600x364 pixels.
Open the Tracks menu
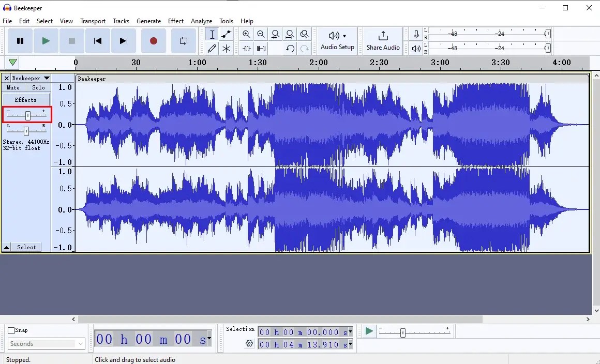(121, 21)
